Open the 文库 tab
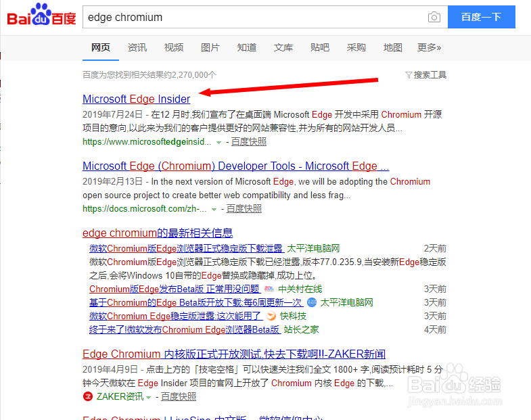 click(x=283, y=48)
